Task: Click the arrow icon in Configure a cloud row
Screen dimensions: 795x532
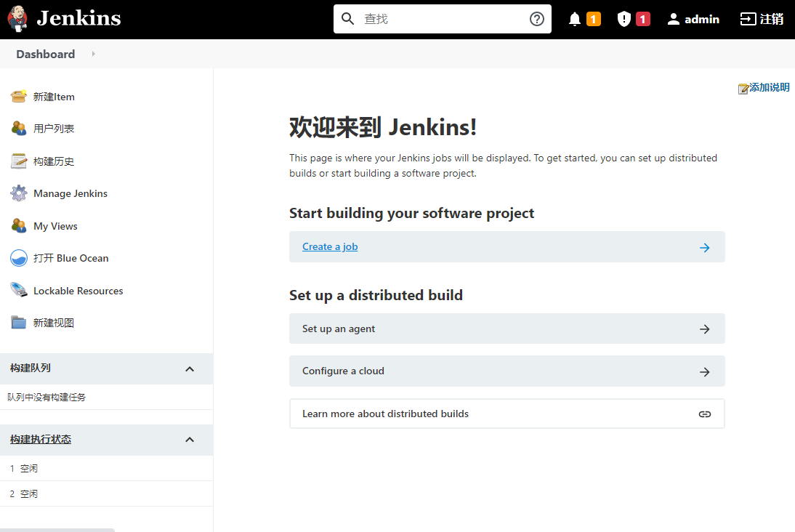Action: [704, 371]
